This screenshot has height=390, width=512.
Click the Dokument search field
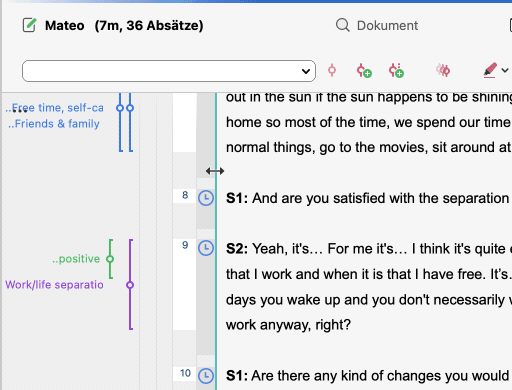387,25
